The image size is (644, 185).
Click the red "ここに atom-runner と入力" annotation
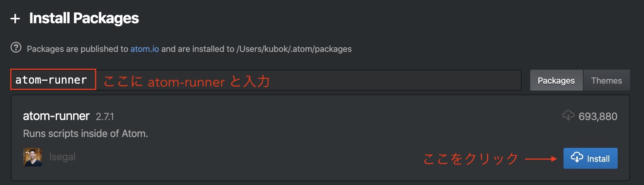(187, 81)
